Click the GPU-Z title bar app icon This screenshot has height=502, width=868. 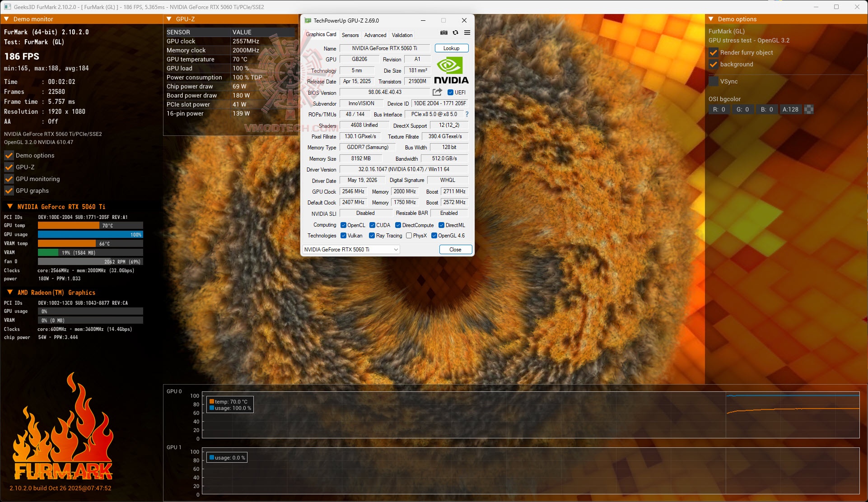pos(308,20)
